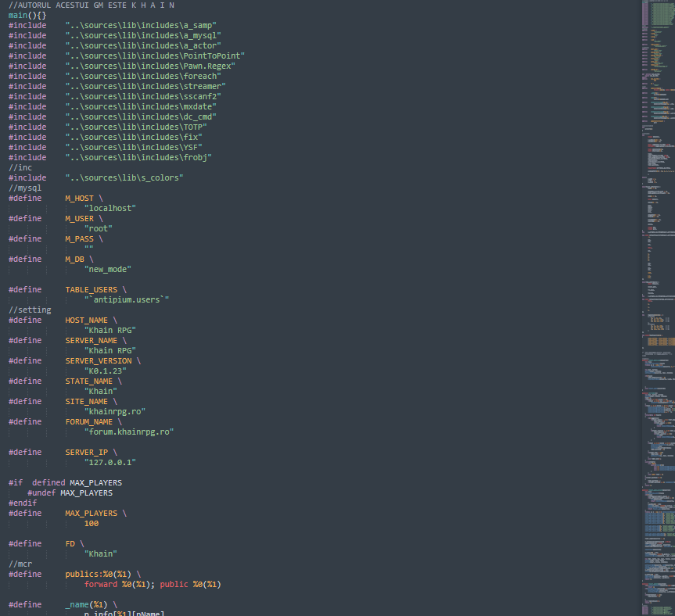Click the STATE_NAME macro name

[x=88, y=381]
